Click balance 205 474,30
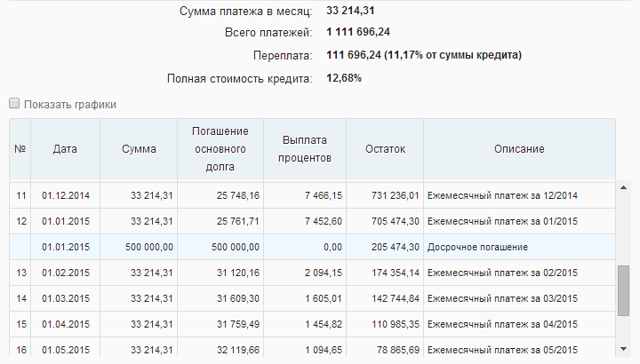This screenshot has height=364, width=640. click(395, 247)
